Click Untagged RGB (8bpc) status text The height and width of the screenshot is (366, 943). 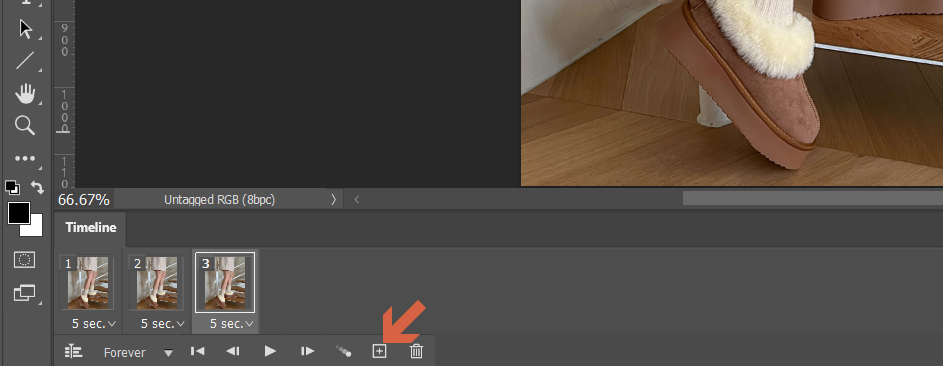(220, 200)
